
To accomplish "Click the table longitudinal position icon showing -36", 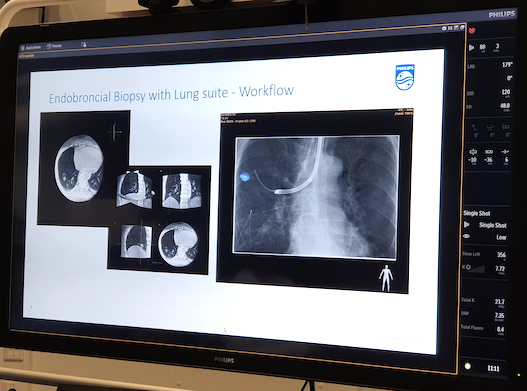I will 489,152.
